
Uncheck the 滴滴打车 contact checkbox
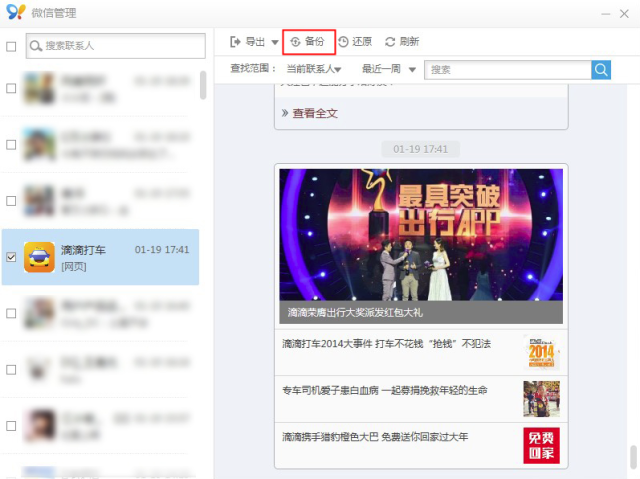tap(11, 257)
